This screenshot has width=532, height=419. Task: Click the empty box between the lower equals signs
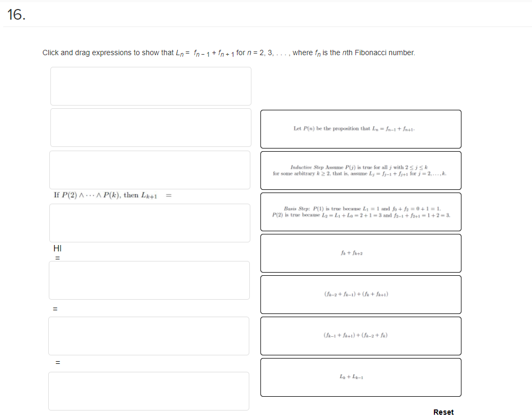149,336
